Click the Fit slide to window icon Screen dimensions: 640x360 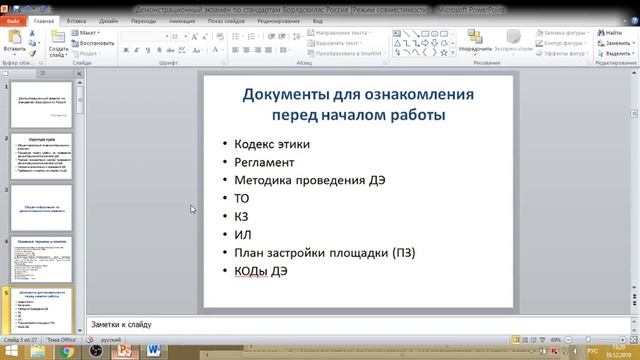pyautogui.click(x=633, y=340)
